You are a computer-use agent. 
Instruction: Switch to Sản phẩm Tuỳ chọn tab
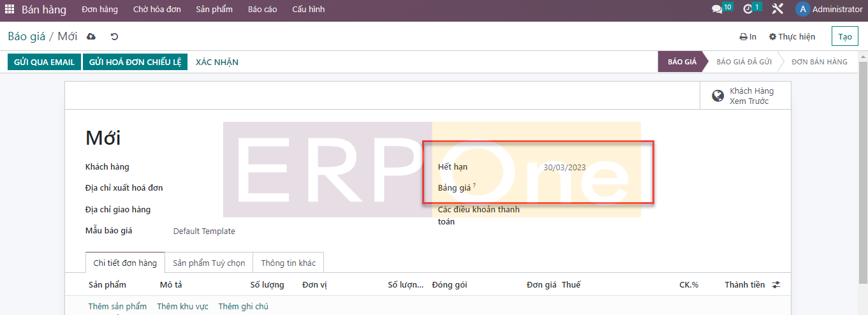pyautogui.click(x=209, y=263)
